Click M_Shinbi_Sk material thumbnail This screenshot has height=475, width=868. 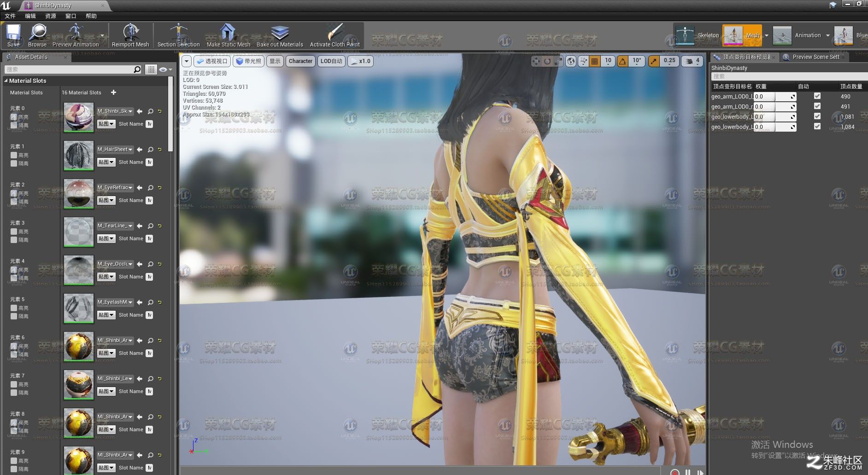(x=79, y=117)
